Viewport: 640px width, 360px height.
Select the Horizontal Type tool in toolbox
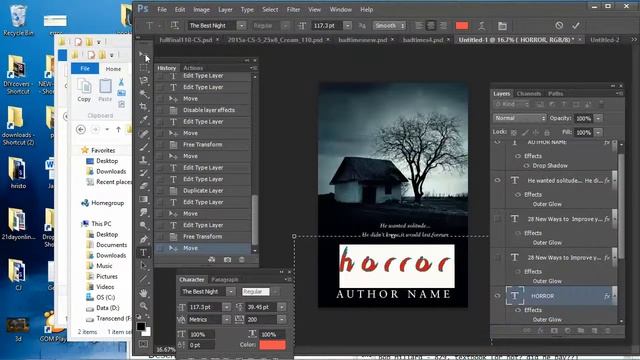click(x=143, y=253)
